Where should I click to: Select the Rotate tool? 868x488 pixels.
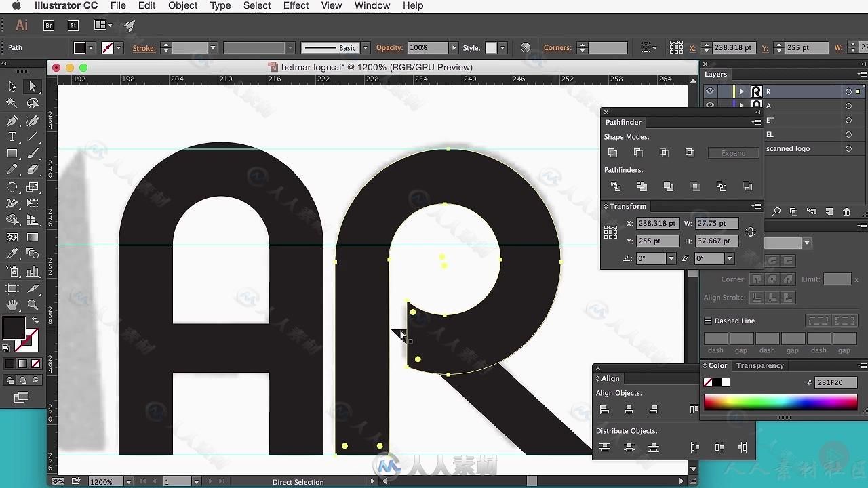click(x=12, y=187)
